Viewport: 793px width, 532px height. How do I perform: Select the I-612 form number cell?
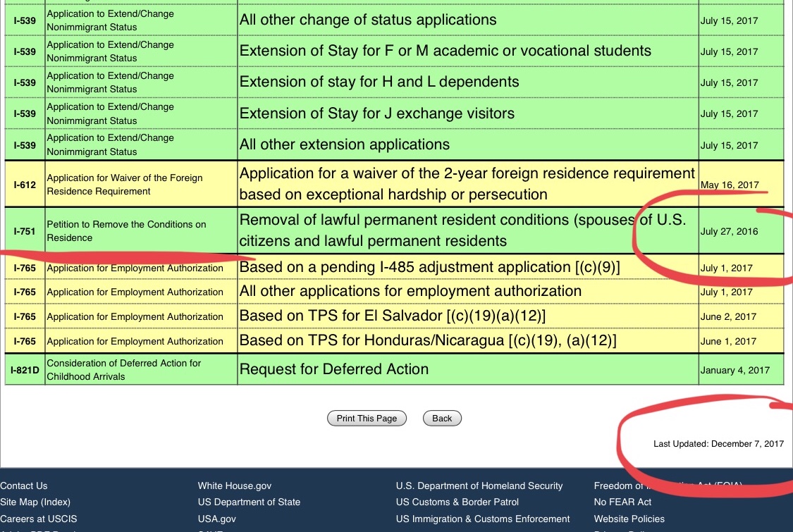[25, 184]
